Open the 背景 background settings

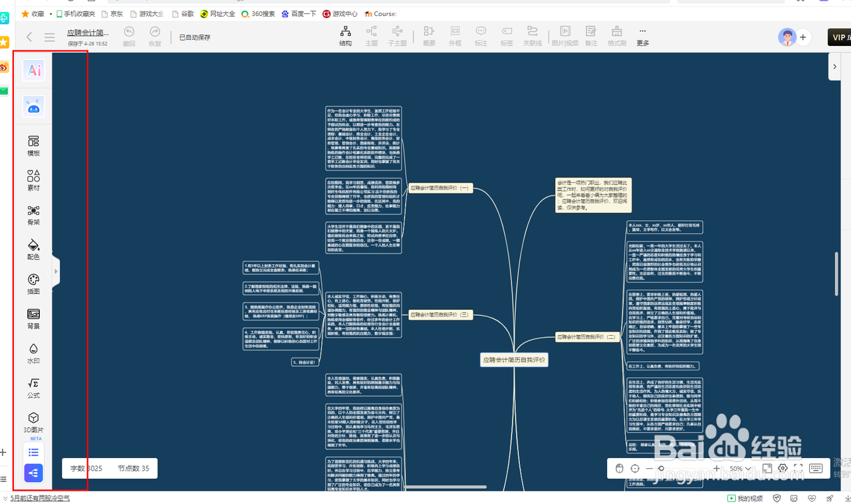point(33,318)
